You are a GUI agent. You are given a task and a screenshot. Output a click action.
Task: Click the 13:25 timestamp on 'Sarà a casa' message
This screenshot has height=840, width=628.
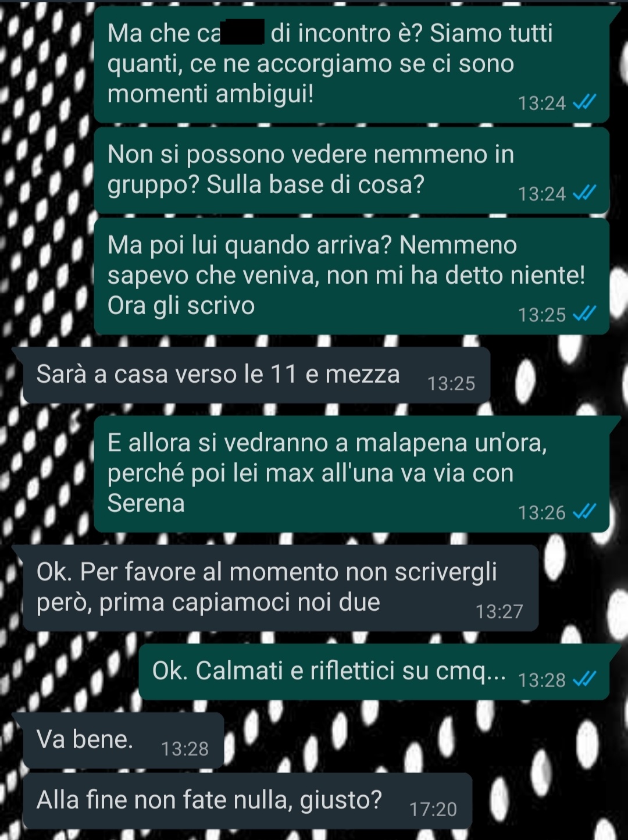pyautogui.click(x=451, y=383)
